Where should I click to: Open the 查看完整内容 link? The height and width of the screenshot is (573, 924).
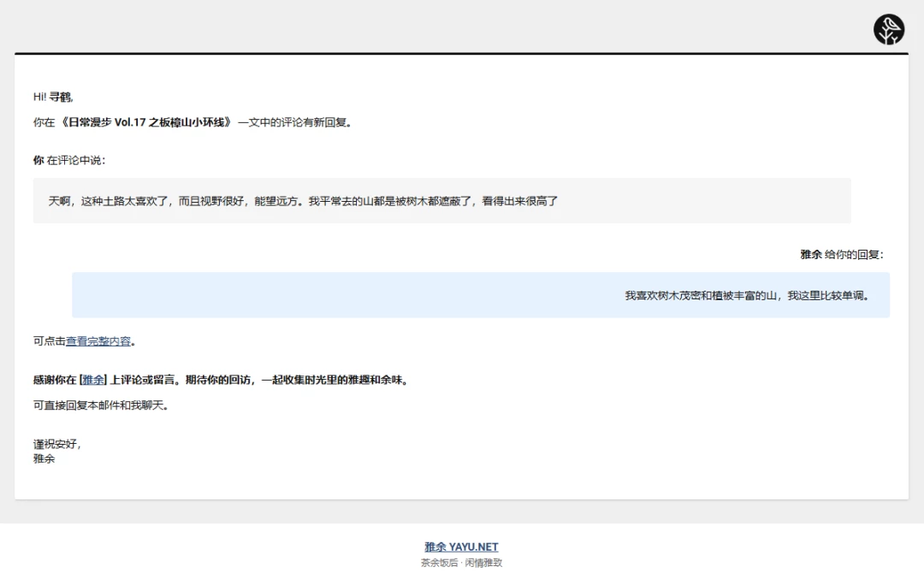[98, 341]
